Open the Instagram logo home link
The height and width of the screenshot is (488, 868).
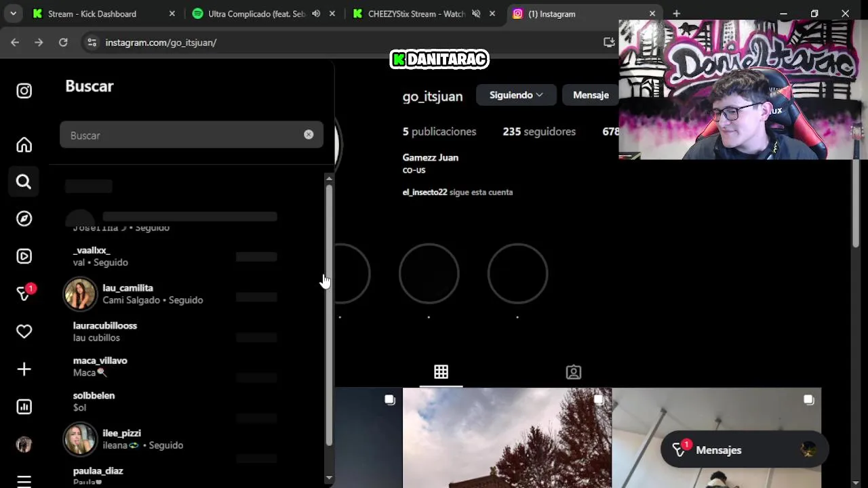point(24,91)
